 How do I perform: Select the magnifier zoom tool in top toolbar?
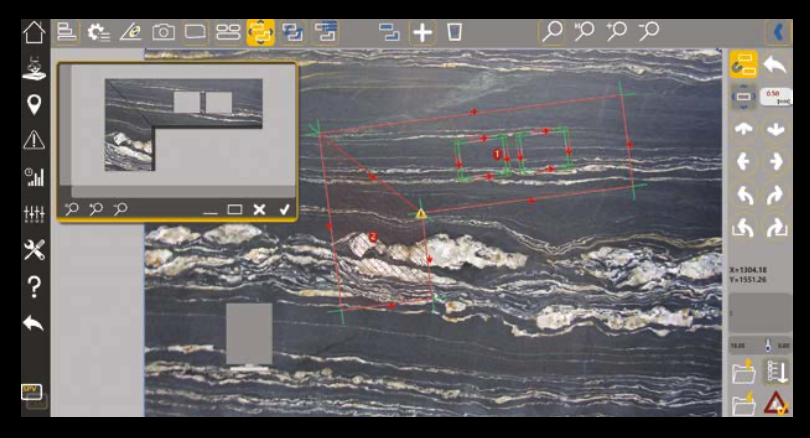[x=551, y=32]
